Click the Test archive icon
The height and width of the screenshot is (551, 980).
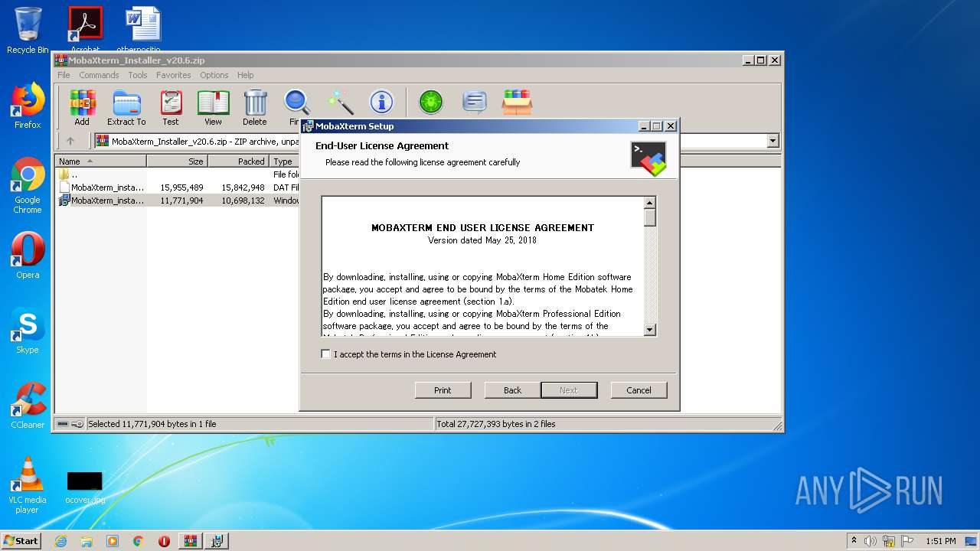tap(171, 107)
